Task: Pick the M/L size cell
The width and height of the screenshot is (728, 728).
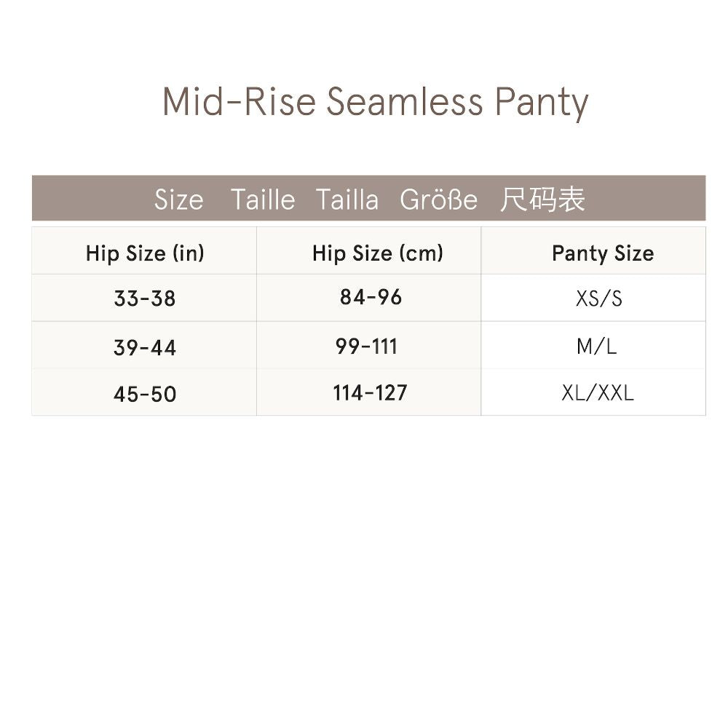Action: tap(596, 347)
